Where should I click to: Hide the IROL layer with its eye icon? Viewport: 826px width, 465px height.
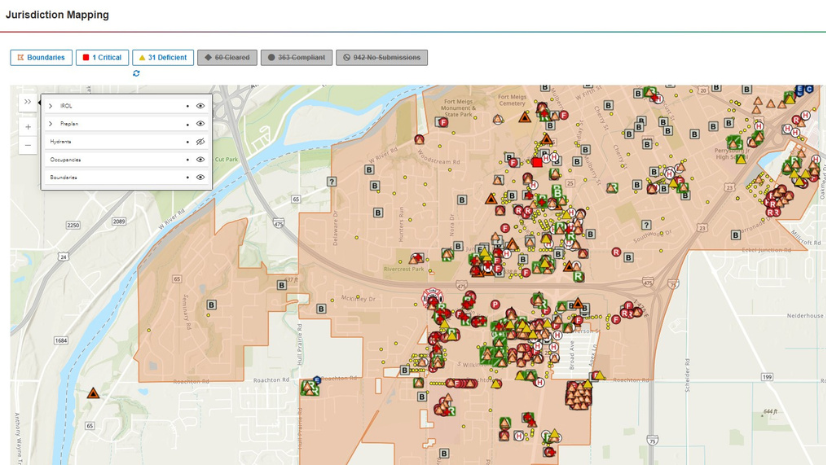pyautogui.click(x=200, y=106)
